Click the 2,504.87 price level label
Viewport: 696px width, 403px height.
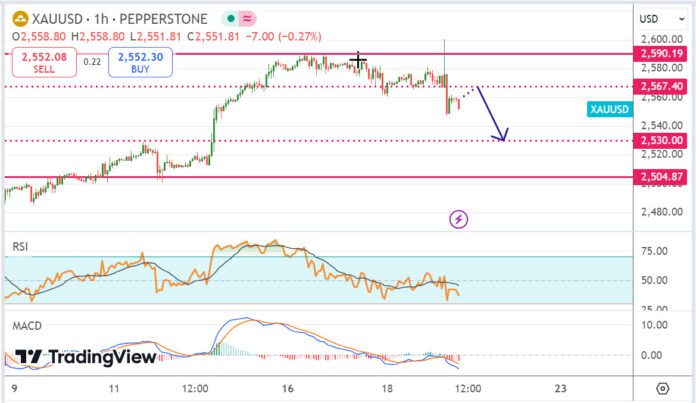pos(661,177)
